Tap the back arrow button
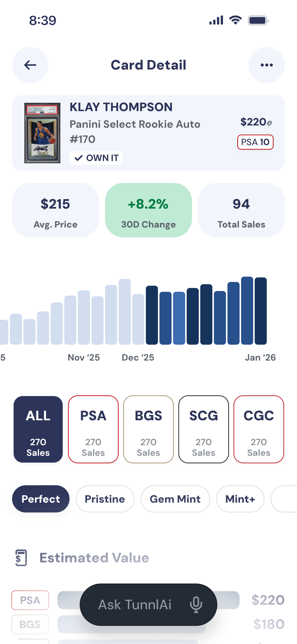The height and width of the screenshot is (644, 297). coord(30,65)
